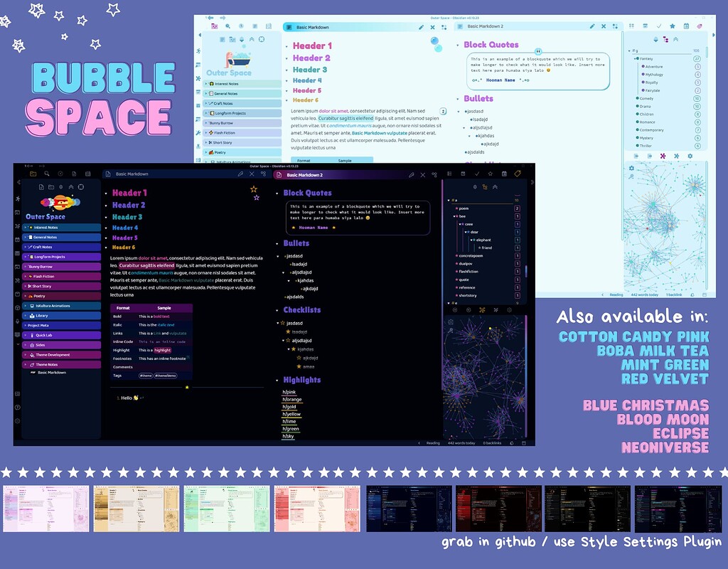
Task: Collapse the Fantasy tag group
Action: (636, 58)
